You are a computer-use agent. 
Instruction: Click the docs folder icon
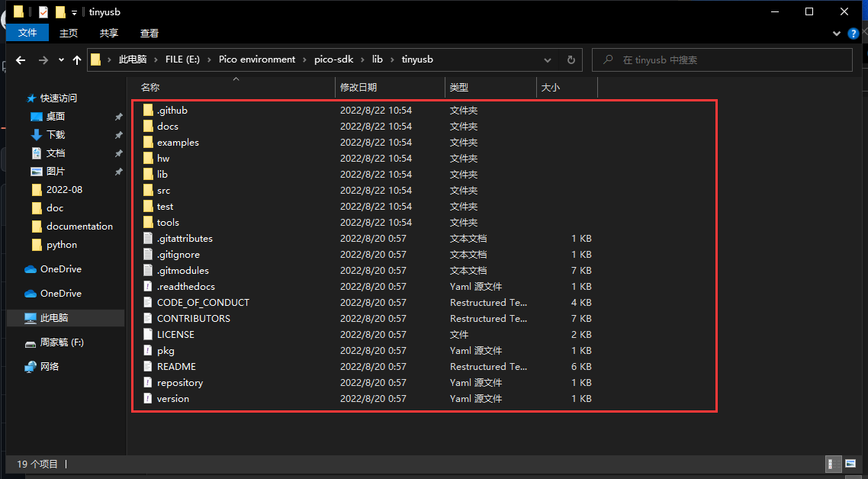tap(147, 127)
